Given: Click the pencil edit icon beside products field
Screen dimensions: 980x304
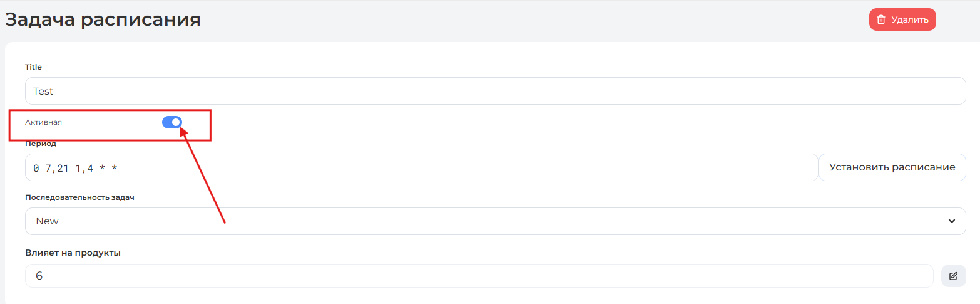Looking at the screenshot, I should (x=953, y=276).
